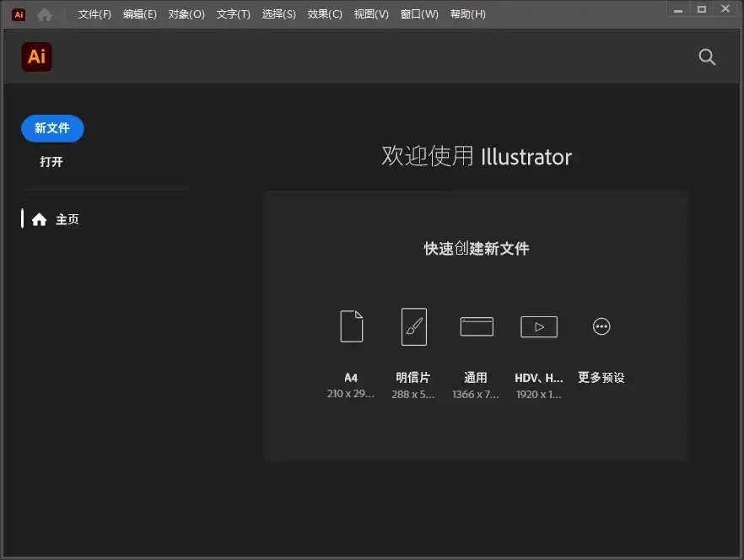
Task: Select the A4 document preset icon
Action: pyautogui.click(x=351, y=326)
